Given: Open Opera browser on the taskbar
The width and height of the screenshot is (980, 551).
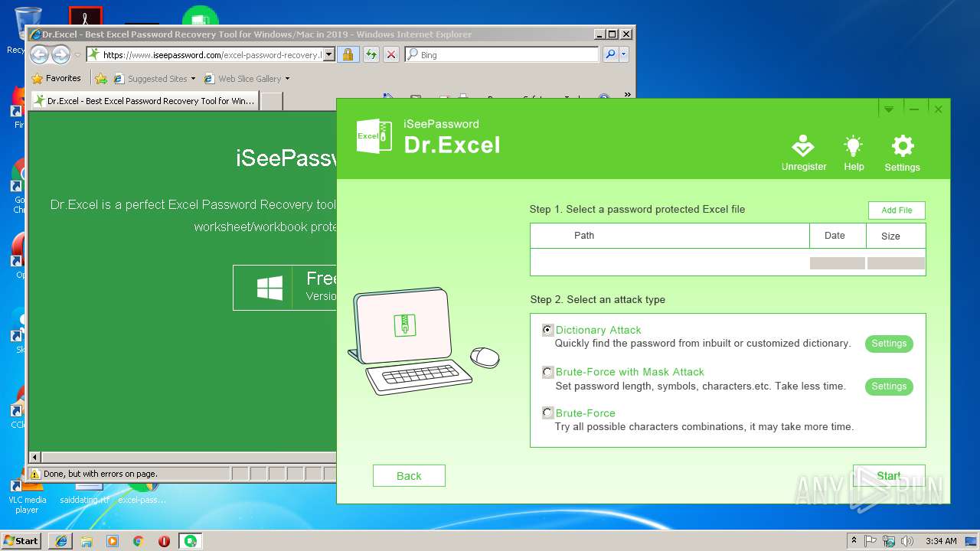Looking at the screenshot, I should pyautogui.click(x=164, y=540).
